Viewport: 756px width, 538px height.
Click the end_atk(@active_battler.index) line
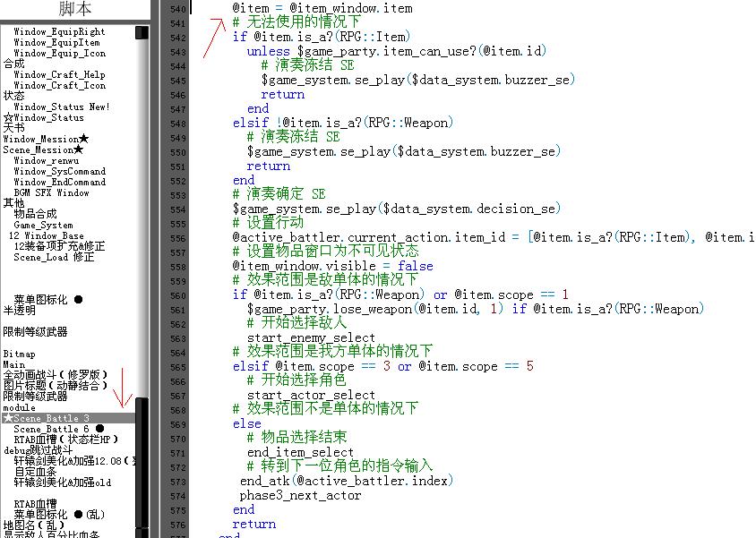click(347, 481)
